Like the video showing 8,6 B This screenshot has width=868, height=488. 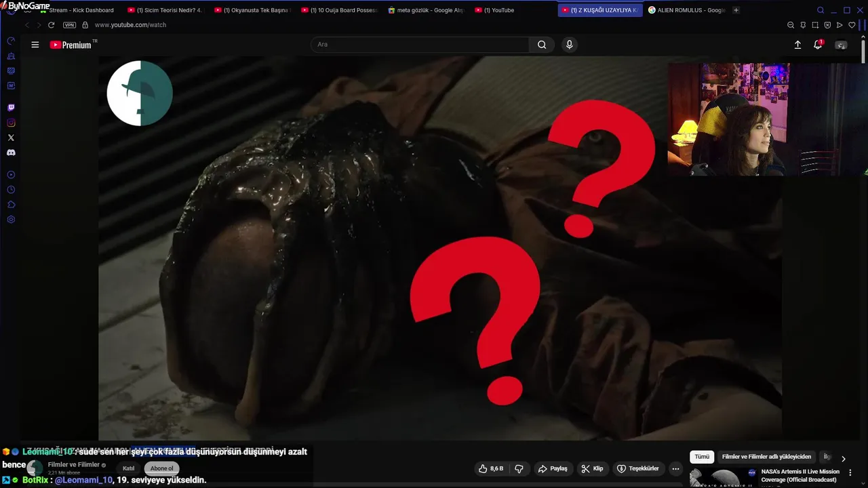click(491, 468)
